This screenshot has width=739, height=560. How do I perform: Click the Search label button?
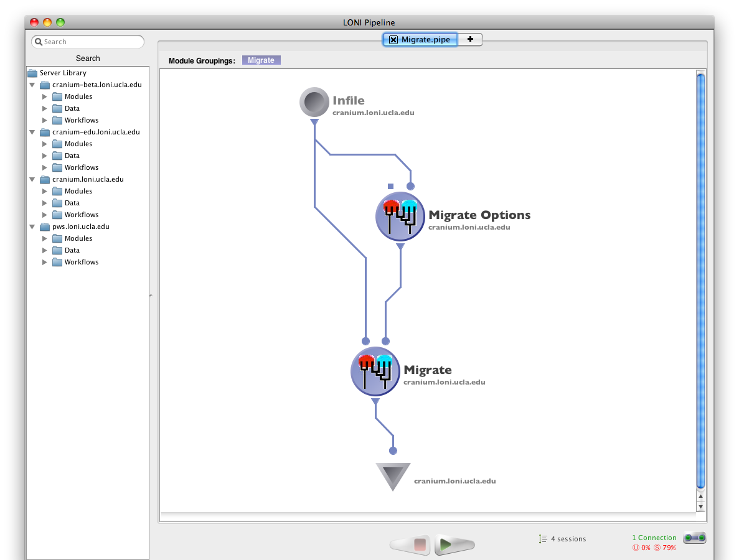click(88, 58)
